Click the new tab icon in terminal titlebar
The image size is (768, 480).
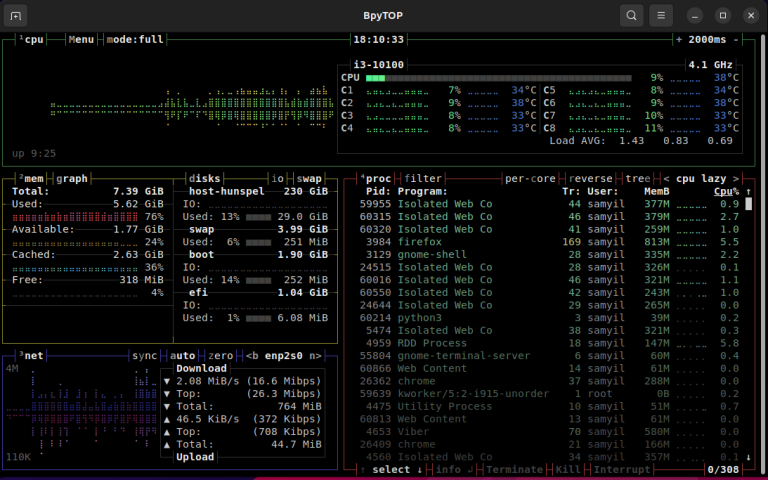[15, 16]
